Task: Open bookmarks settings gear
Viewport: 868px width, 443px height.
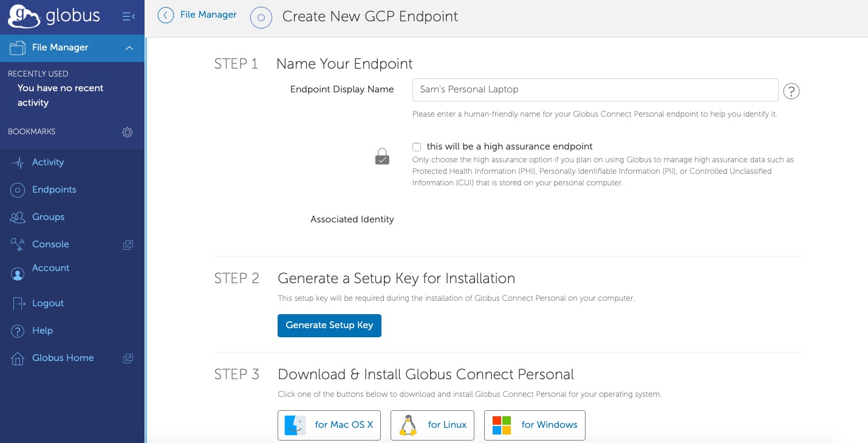Action: click(128, 132)
